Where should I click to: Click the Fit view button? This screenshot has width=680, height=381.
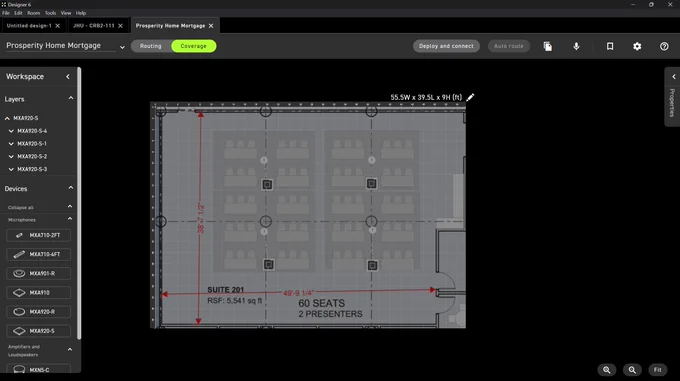pyautogui.click(x=657, y=370)
